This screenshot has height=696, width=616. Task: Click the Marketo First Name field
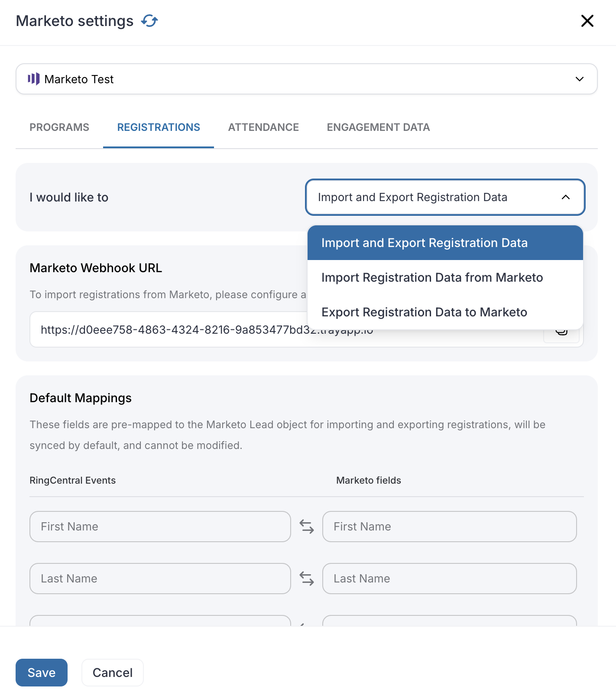[x=450, y=527]
